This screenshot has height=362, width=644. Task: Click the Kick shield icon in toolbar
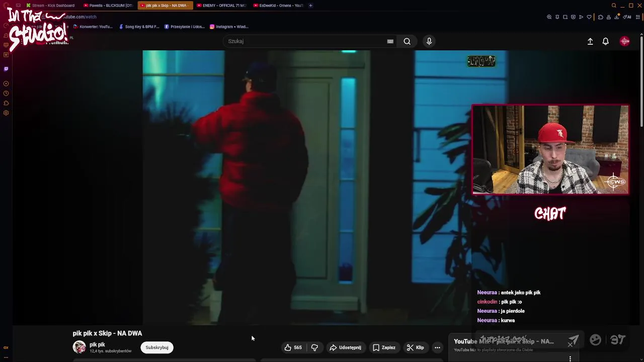point(573,17)
